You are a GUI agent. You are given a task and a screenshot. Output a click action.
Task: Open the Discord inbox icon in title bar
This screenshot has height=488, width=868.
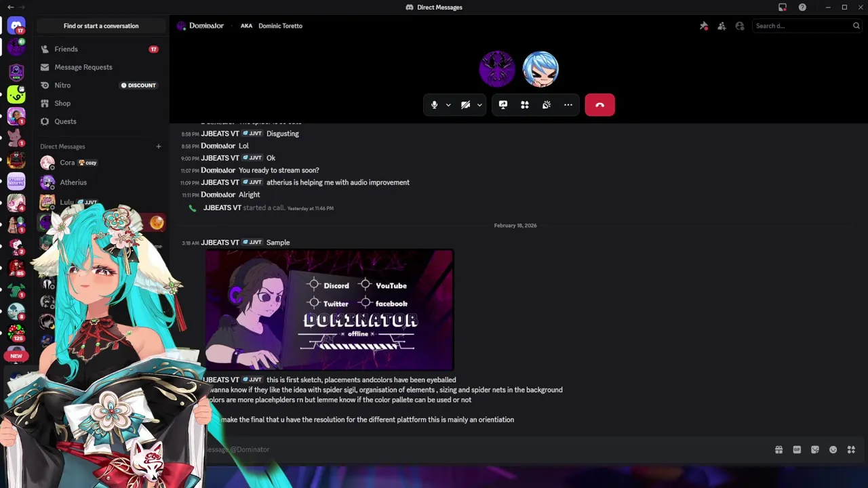point(783,7)
